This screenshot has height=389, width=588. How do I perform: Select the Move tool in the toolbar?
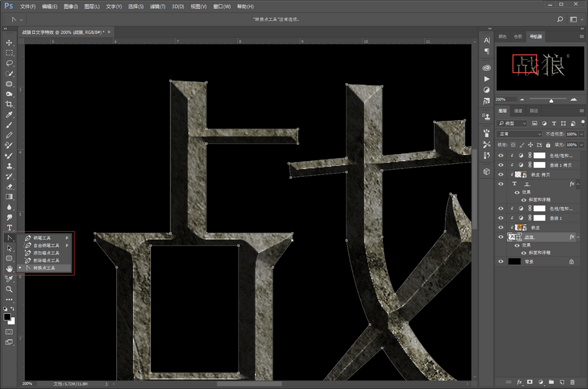coord(9,42)
